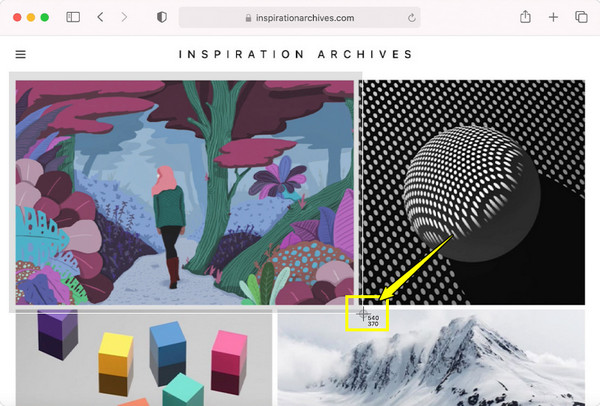Click the yellow minimize window button

click(x=31, y=17)
